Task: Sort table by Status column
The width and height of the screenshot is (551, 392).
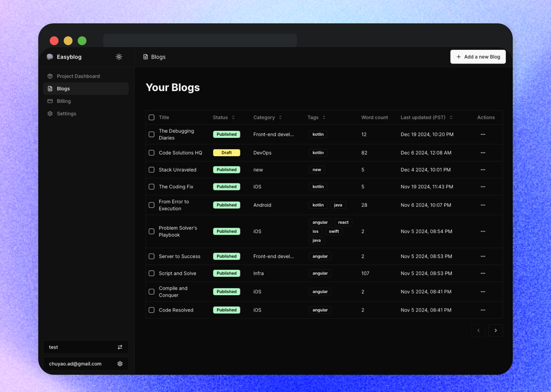Action: pyautogui.click(x=224, y=118)
